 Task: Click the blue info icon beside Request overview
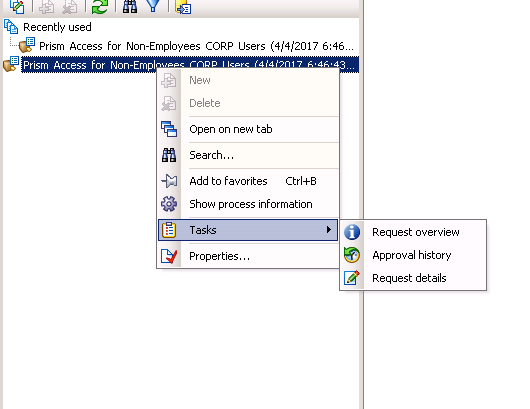pyautogui.click(x=352, y=232)
